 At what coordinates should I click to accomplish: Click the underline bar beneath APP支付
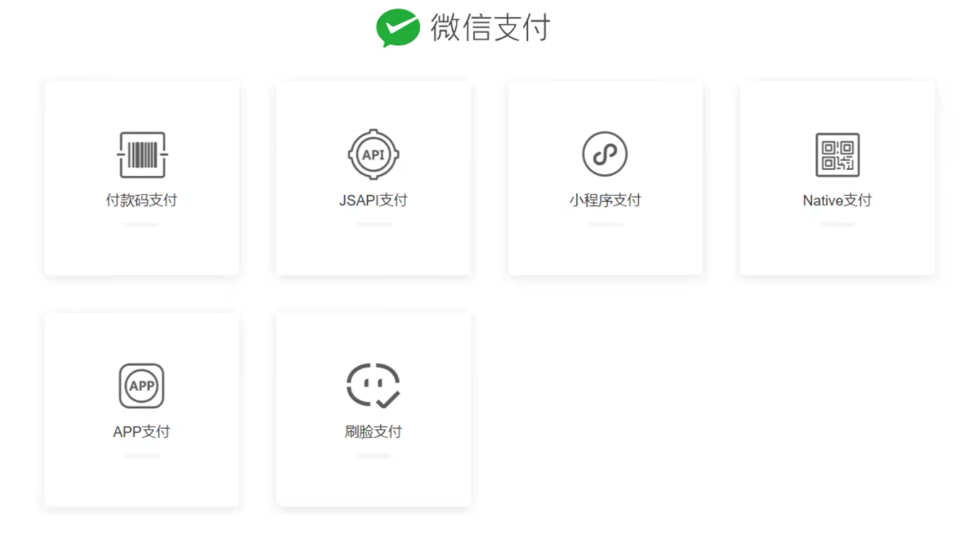tap(142, 455)
